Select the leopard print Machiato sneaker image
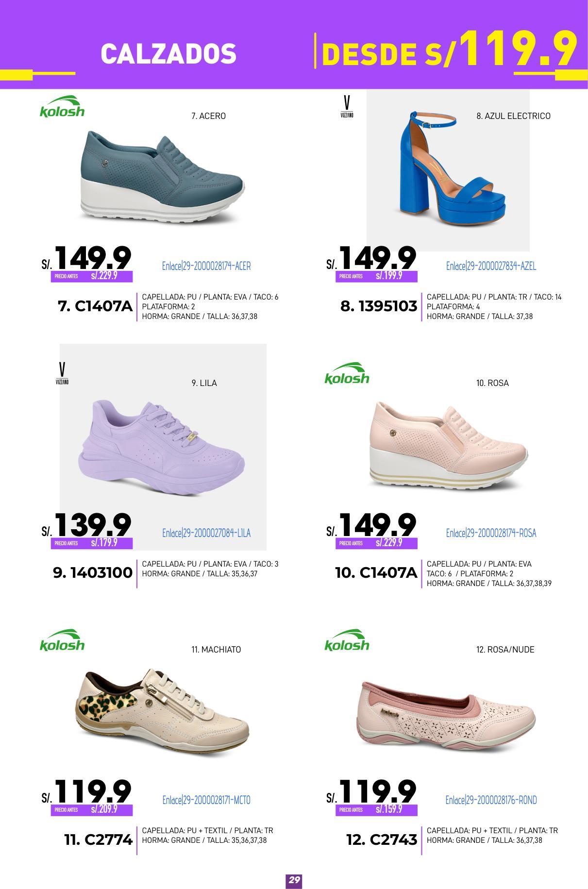This screenshot has width=588, height=889. click(162, 710)
